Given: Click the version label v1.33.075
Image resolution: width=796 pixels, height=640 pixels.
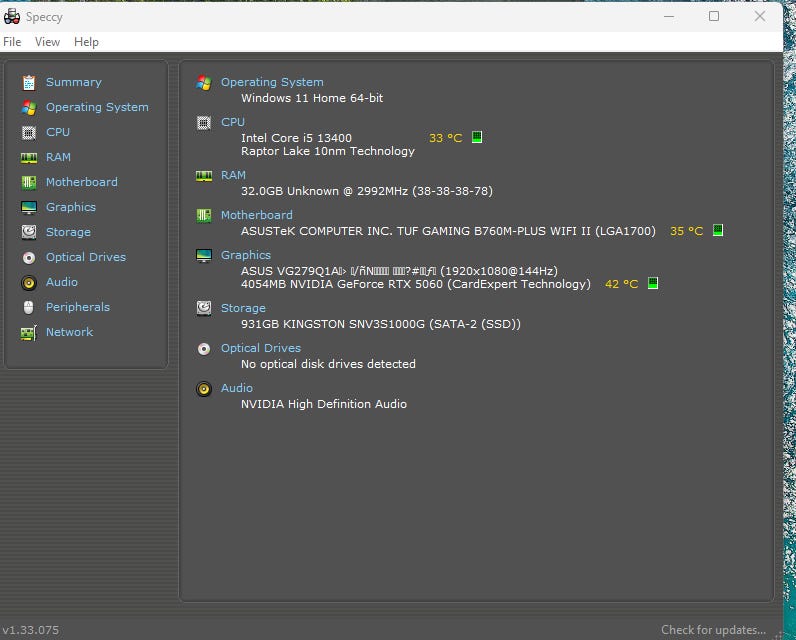Looking at the screenshot, I should (x=31, y=630).
